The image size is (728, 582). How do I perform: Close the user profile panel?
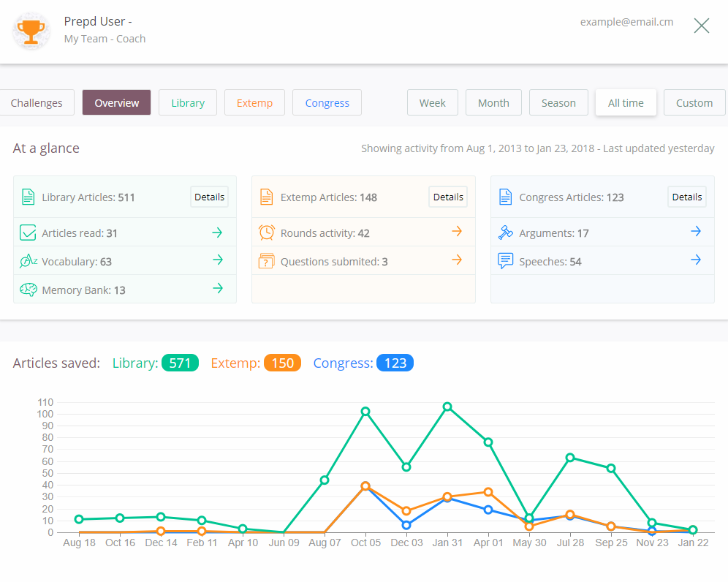pos(701,26)
